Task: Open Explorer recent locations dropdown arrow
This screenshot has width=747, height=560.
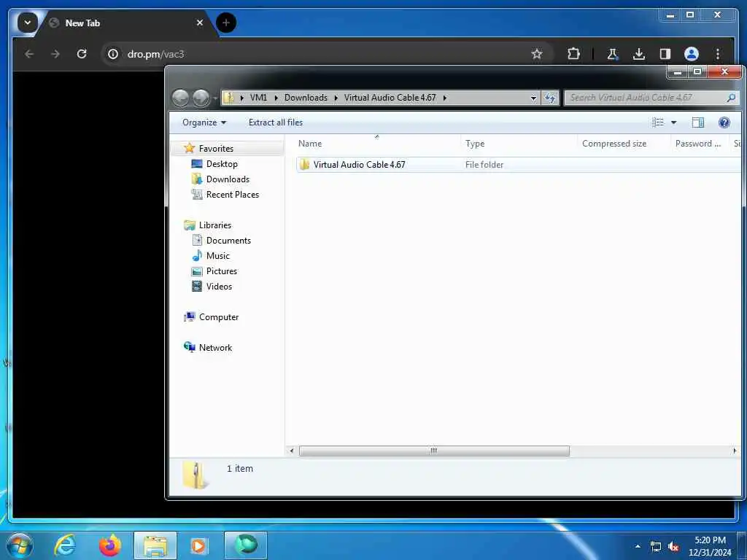Action: (215, 98)
